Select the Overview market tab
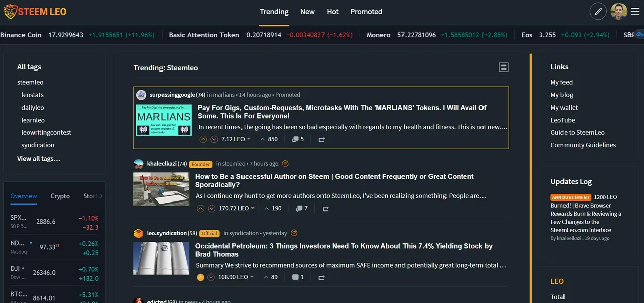 (24, 196)
